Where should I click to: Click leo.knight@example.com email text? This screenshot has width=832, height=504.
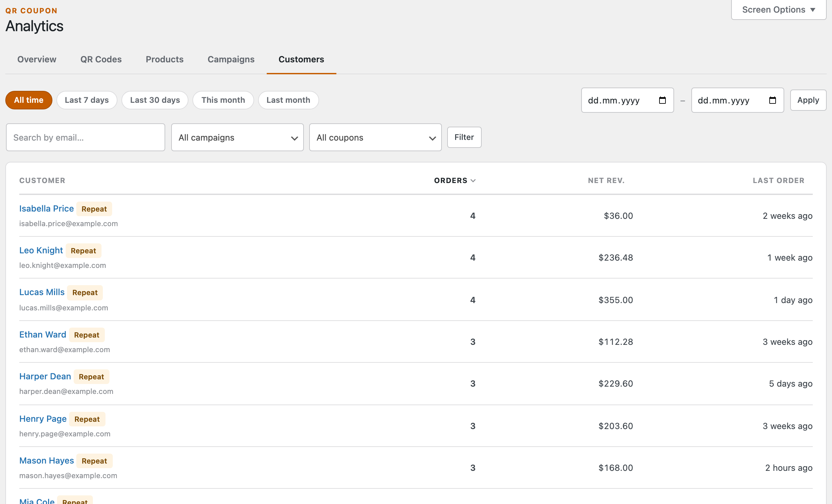pyautogui.click(x=63, y=266)
